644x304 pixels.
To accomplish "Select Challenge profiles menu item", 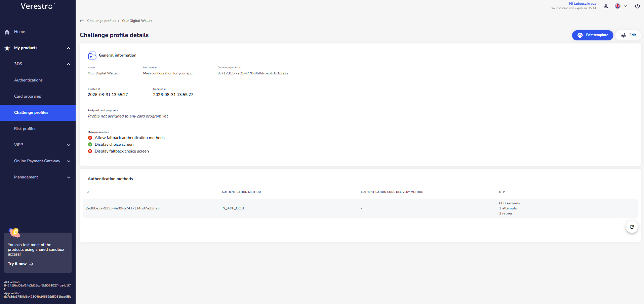I will (x=38, y=112).
